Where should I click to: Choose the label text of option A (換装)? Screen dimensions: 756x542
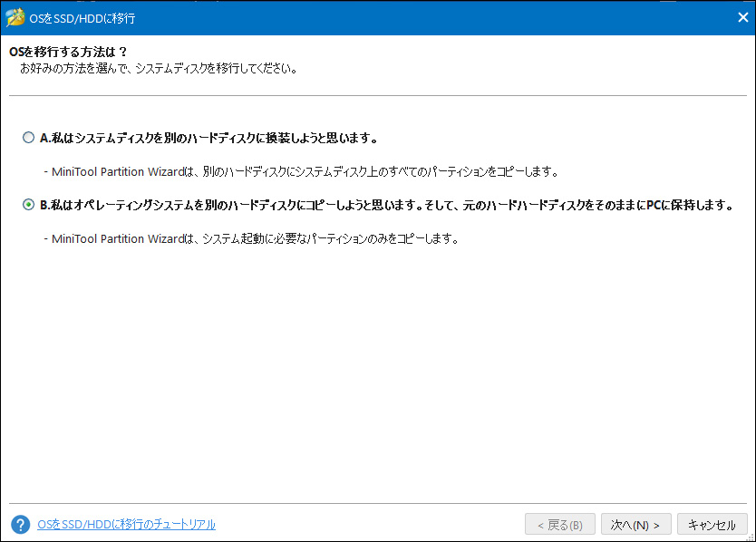pos(208,139)
